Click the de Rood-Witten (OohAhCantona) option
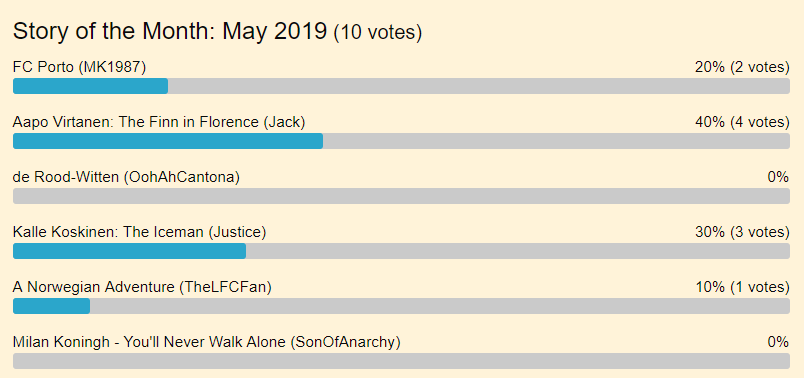The width and height of the screenshot is (804, 378). coord(126,177)
